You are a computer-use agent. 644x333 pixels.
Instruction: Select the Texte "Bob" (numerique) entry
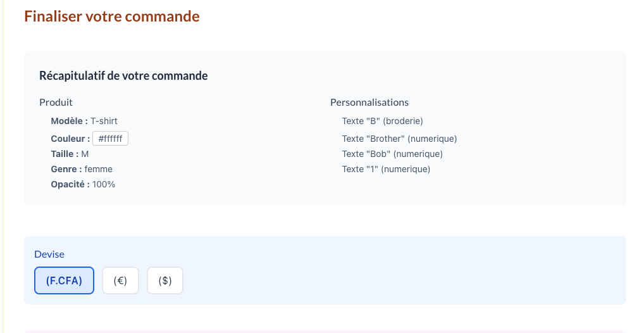click(392, 154)
